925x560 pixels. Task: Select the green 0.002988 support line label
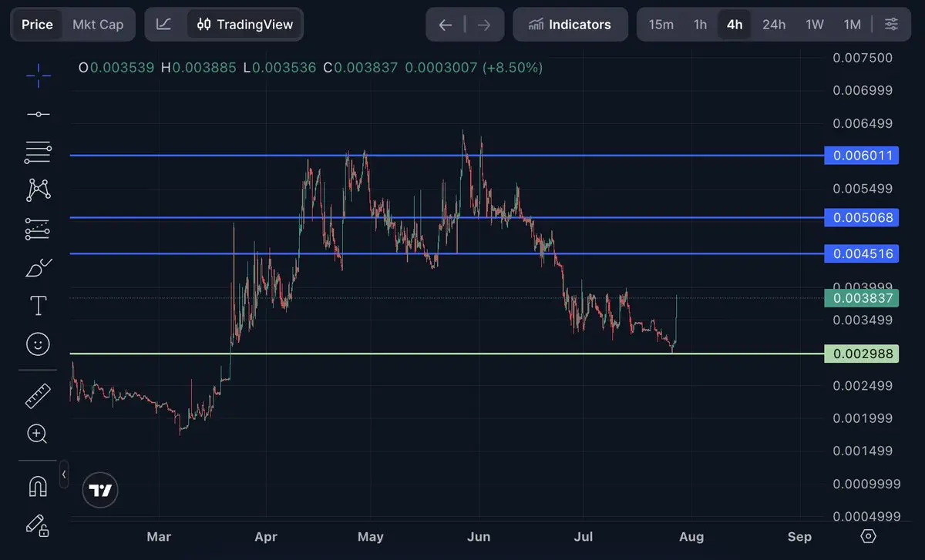click(860, 354)
